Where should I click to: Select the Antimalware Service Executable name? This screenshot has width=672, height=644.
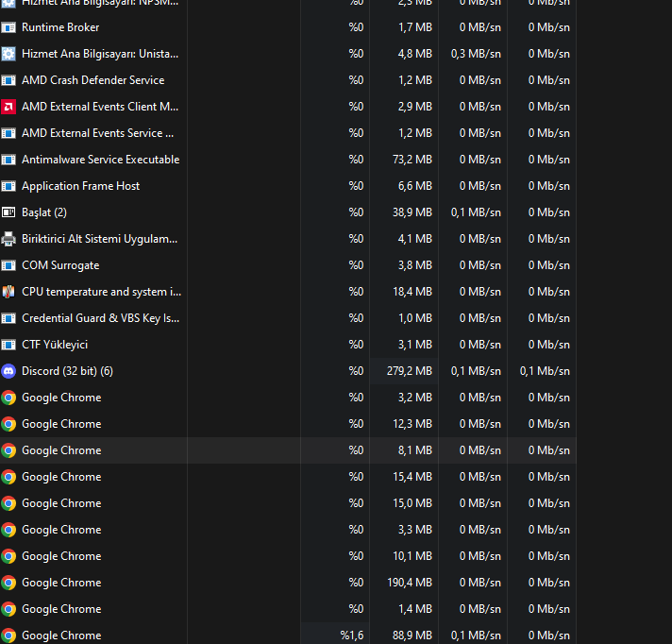click(x=101, y=160)
